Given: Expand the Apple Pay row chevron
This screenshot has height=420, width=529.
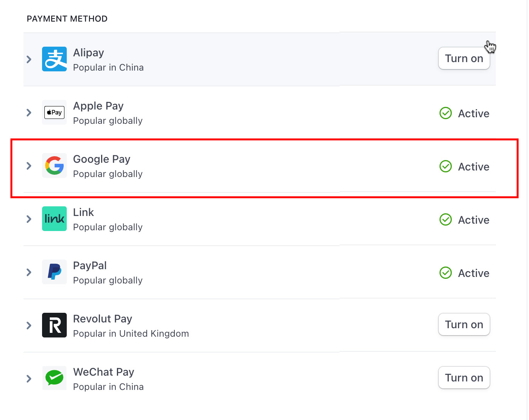Looking at the screenshot, I should 29,113.
